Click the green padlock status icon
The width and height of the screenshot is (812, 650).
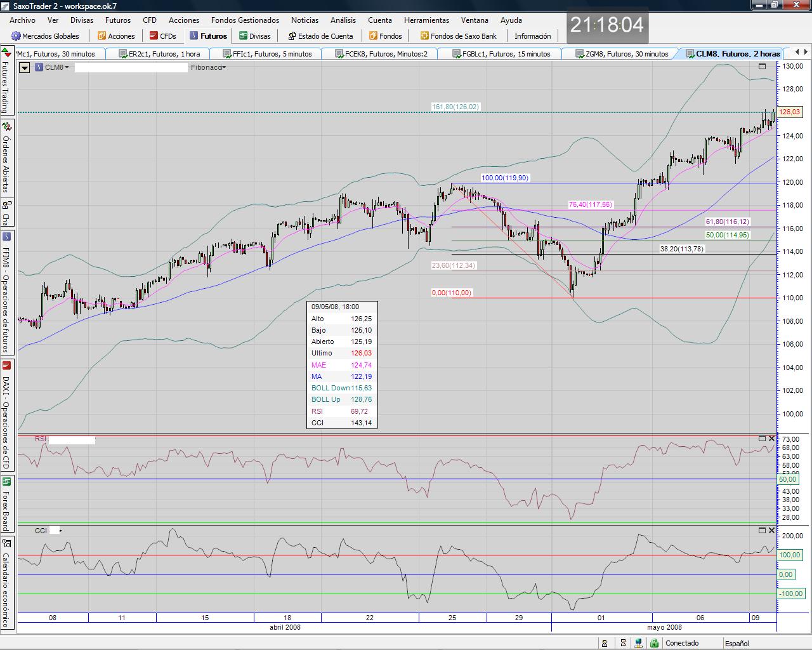[x=654, y=643]
